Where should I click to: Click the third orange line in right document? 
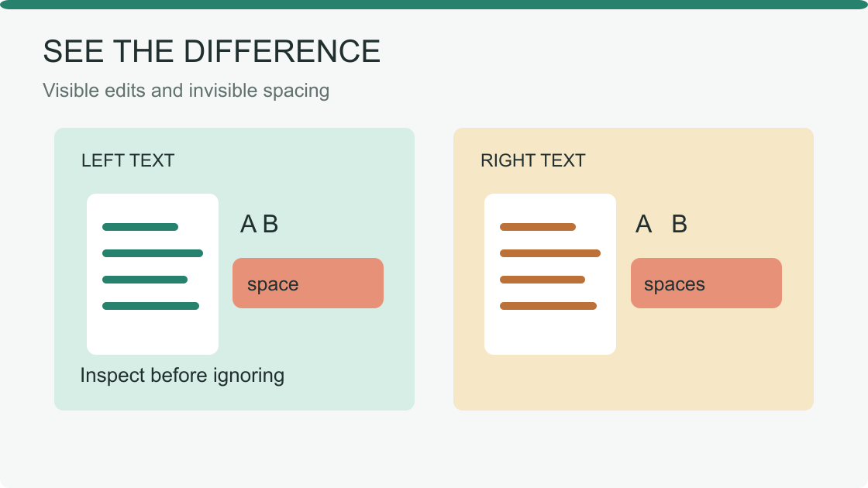click(542, 280)
